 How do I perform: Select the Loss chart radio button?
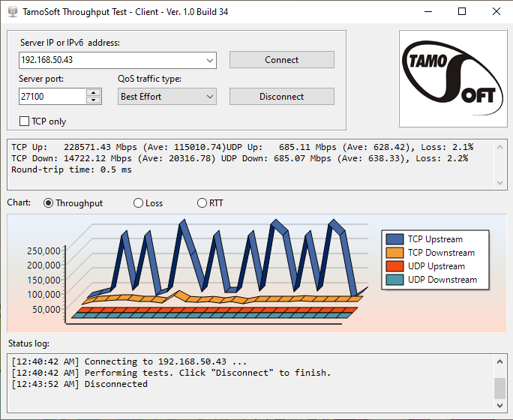pyautogui.click(x=138, y=203)
